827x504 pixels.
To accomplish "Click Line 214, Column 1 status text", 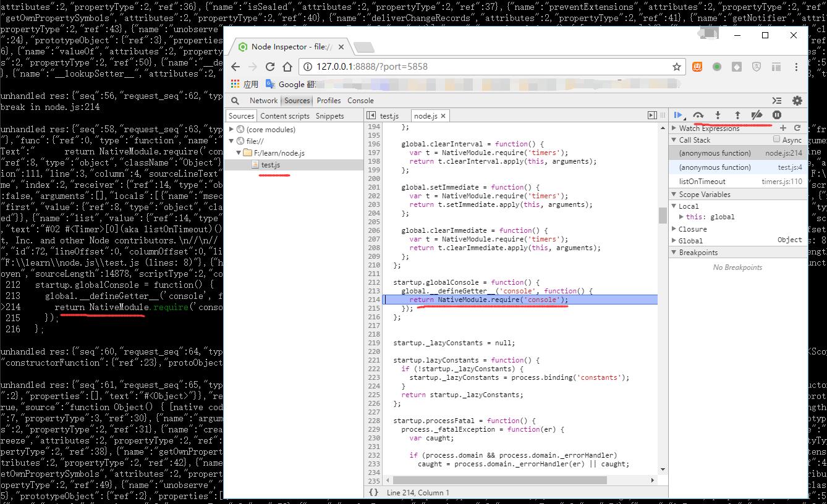I will coord(418,492).
